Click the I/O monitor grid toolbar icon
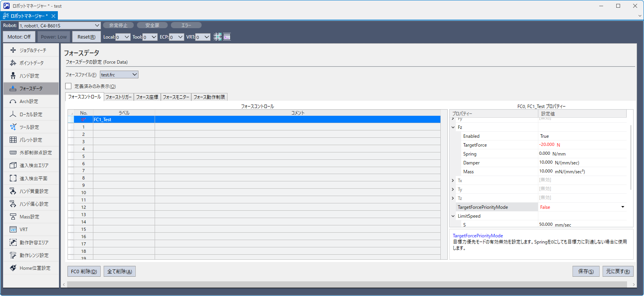 click(218, 37)
